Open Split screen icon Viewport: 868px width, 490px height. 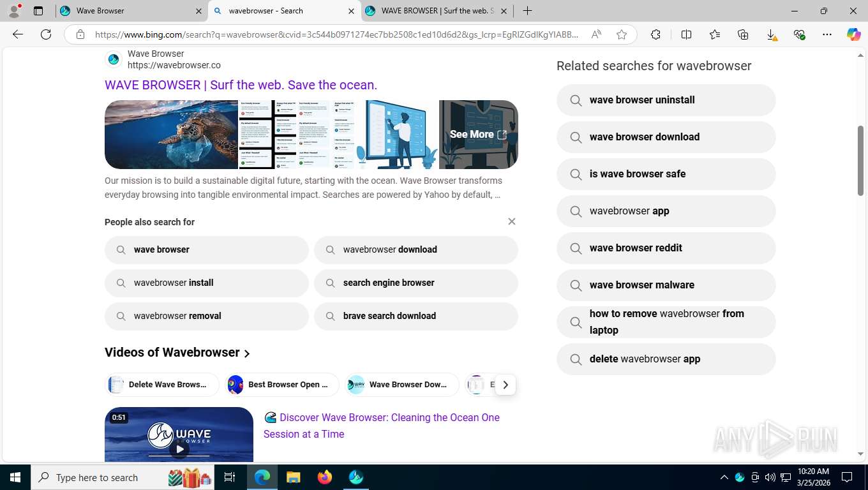click(x=687, y=34)
